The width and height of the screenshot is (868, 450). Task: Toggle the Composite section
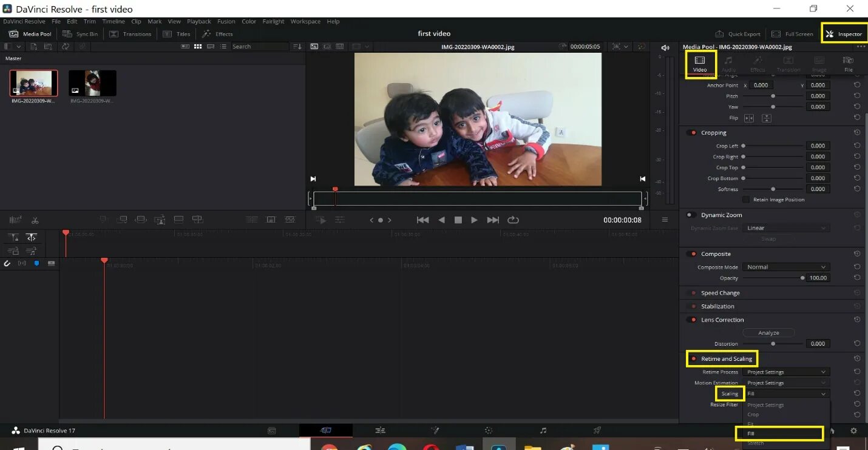click(691, 254)
